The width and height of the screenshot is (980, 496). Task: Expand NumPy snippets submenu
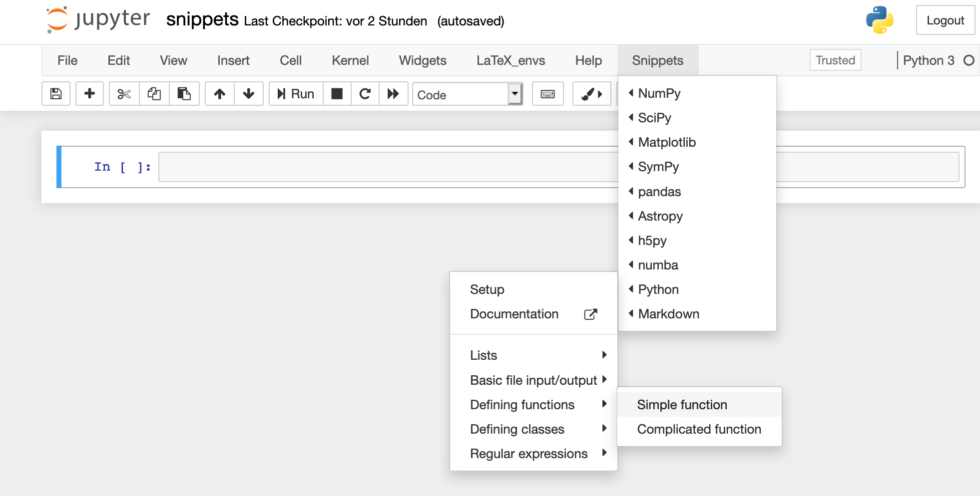click(697, 93)
